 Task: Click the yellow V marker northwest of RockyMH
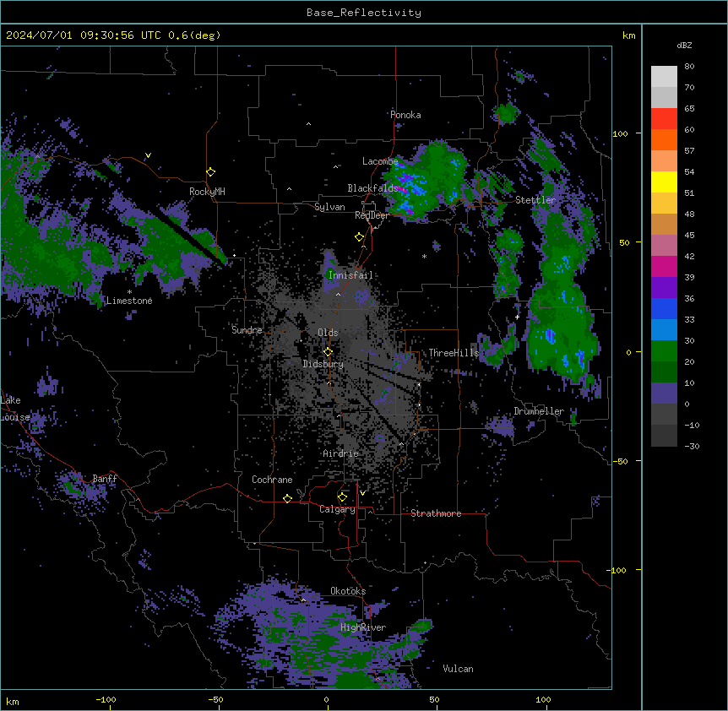tap(148, 155)
